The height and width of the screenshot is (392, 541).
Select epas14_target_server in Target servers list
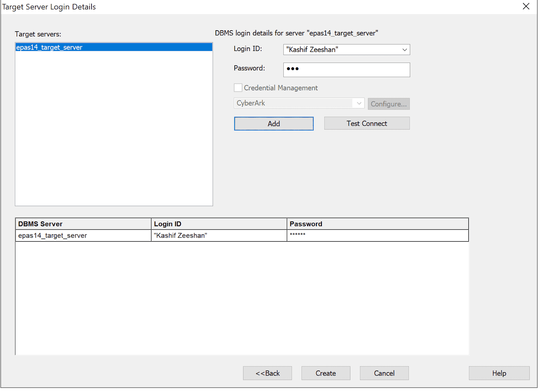(x=114, y=47)
